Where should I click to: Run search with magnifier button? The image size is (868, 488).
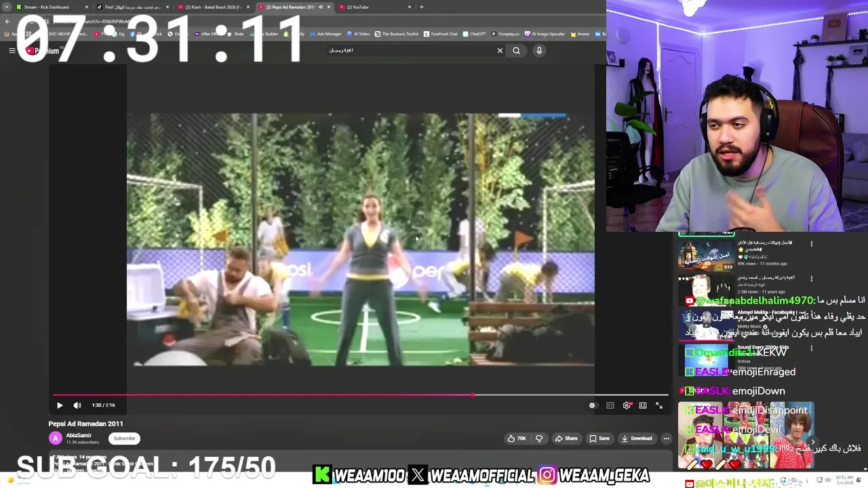coord(517,50)
